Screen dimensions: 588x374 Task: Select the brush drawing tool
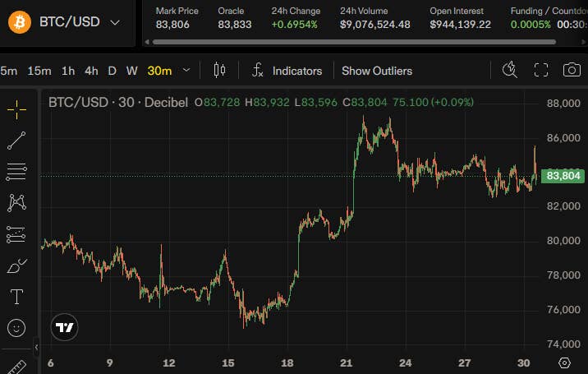tap(16, 265)
